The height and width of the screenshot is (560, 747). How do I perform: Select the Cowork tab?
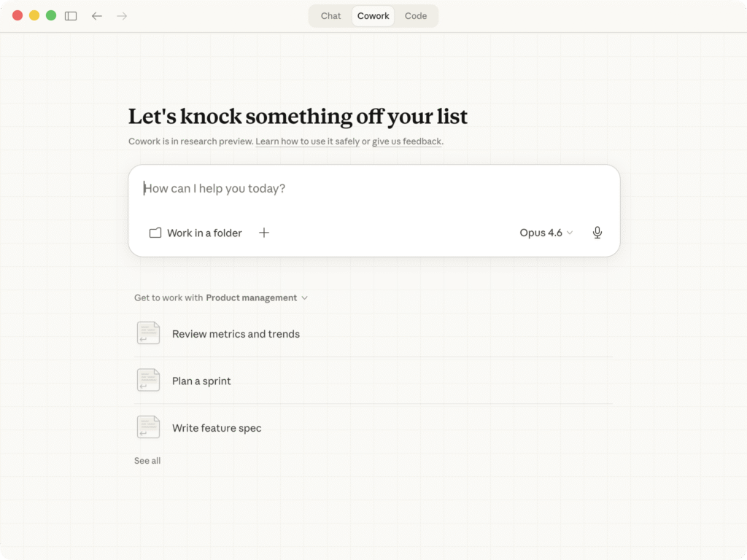[373, 16]
